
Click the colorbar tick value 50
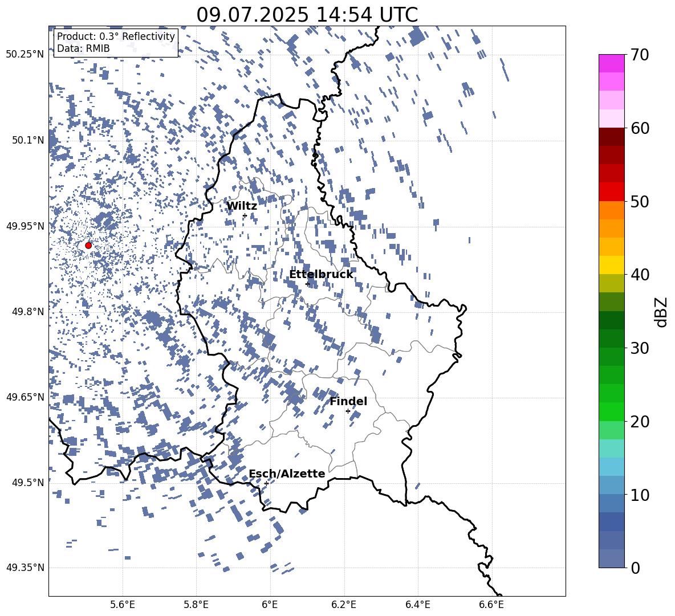(640, 201)
